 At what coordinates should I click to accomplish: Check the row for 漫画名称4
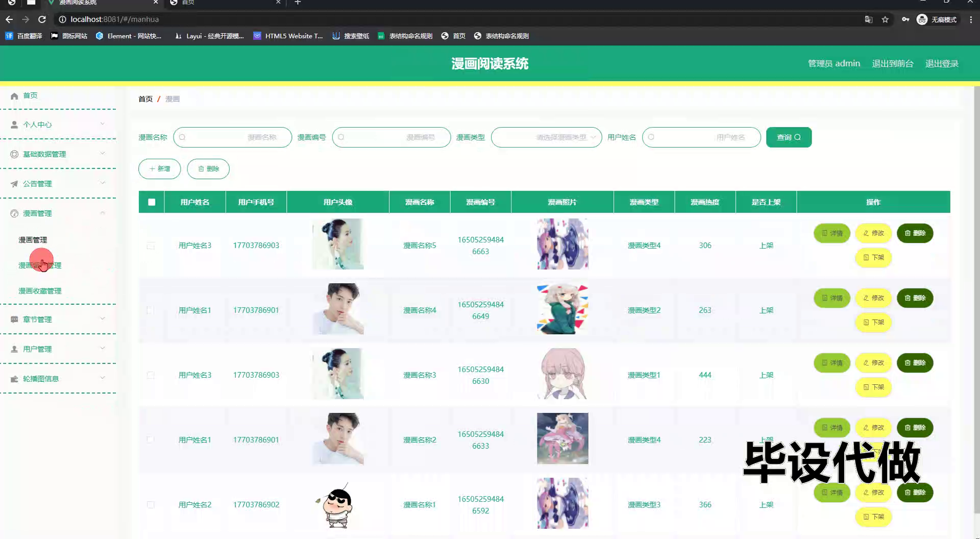[x=151, y=310]
